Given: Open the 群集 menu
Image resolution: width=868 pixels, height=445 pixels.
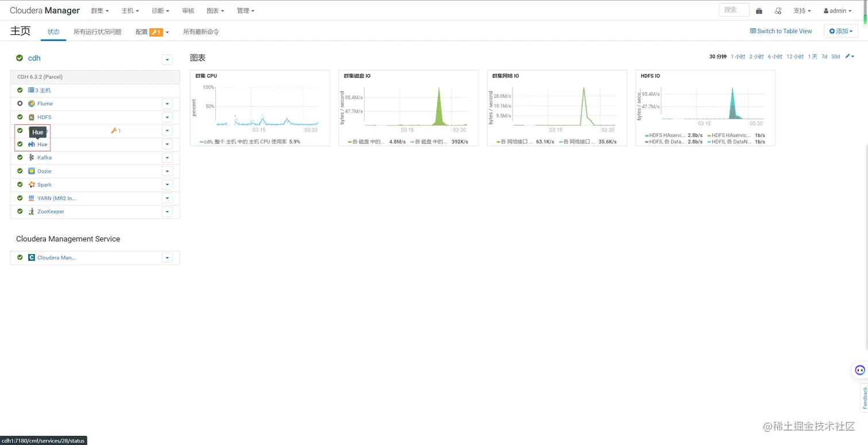Looking at the screenshot, I should 100,11.
